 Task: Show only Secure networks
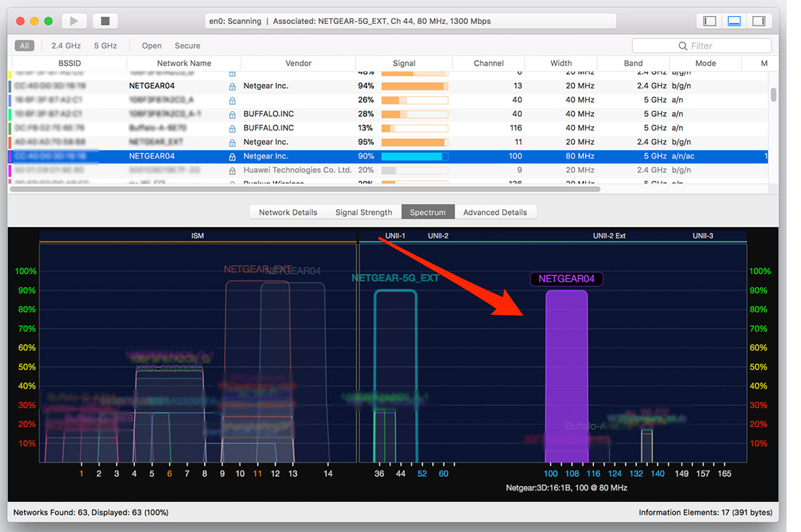point(188,46)
